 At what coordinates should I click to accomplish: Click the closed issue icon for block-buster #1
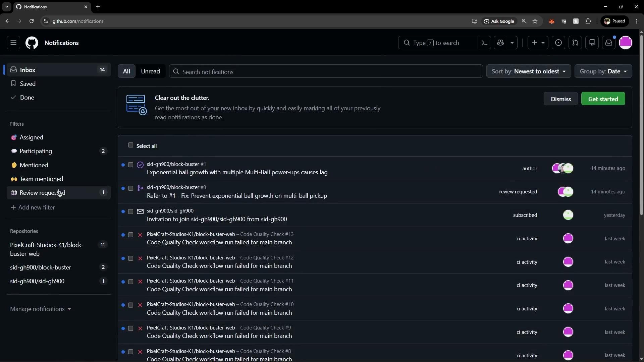point(140,165)
